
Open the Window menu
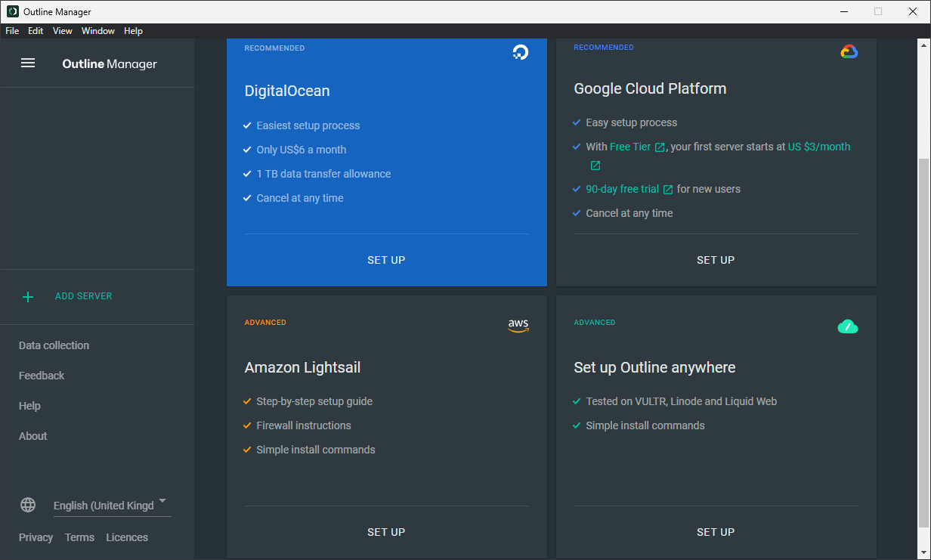pyautogui.click(x=97, y=31)
